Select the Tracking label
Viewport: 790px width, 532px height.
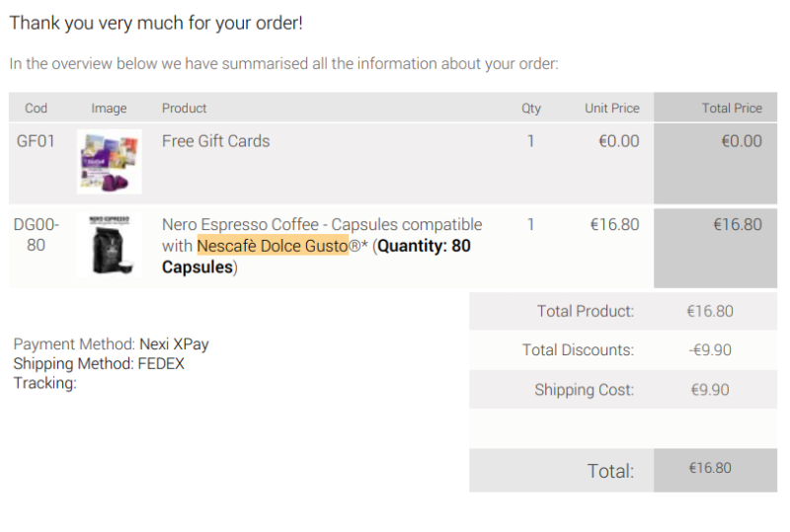[44, 383]
